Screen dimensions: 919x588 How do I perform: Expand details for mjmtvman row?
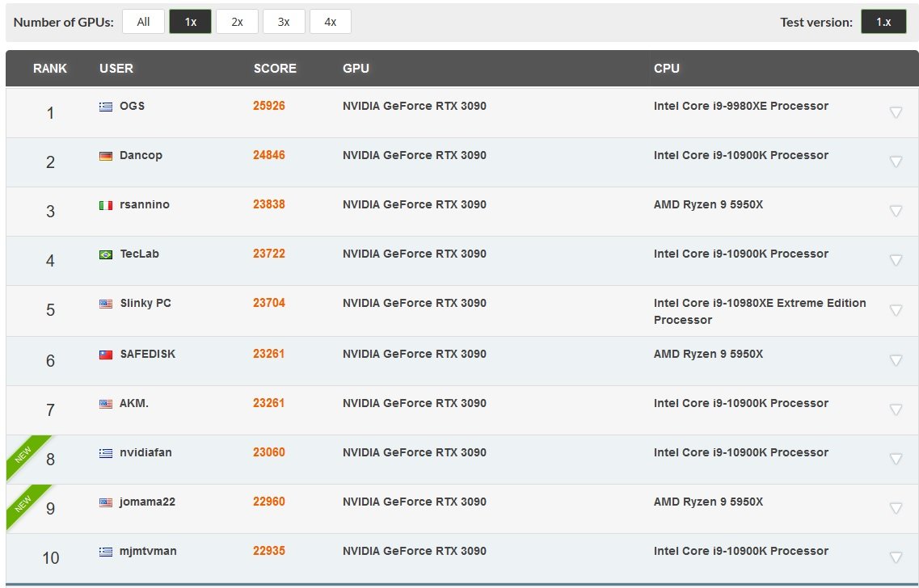point(896,557)
